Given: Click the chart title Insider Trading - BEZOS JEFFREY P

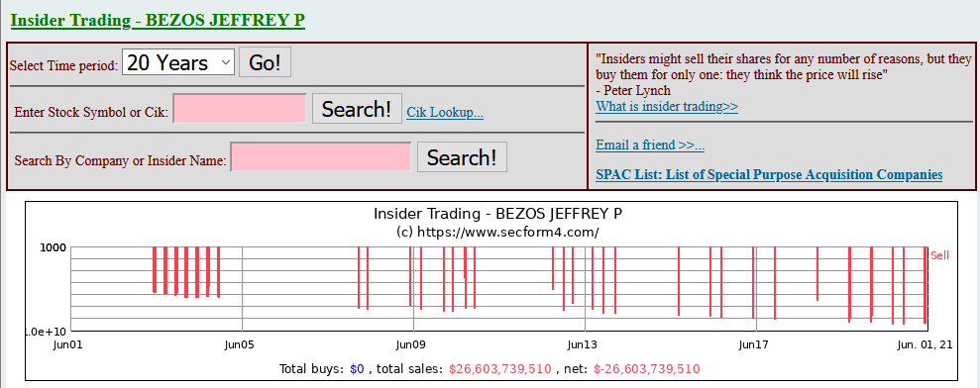Looking at the screenshot, I should click(497, 214).
